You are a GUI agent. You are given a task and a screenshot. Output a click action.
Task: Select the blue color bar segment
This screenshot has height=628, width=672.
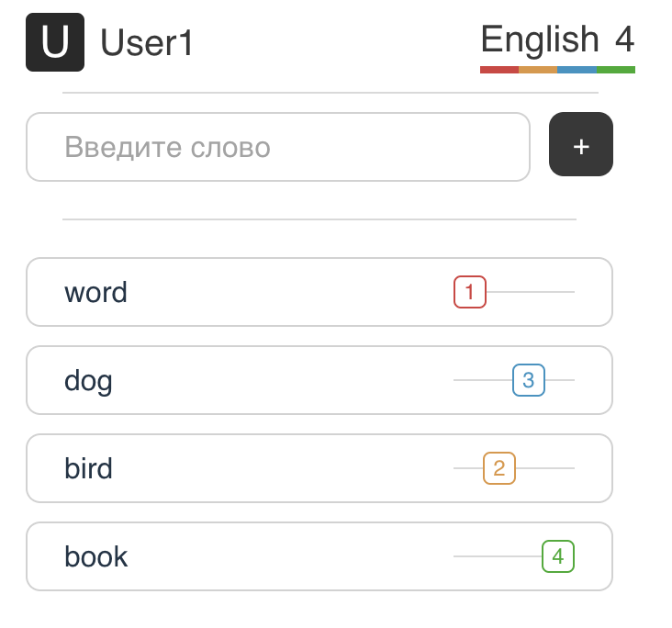[577, 70]
